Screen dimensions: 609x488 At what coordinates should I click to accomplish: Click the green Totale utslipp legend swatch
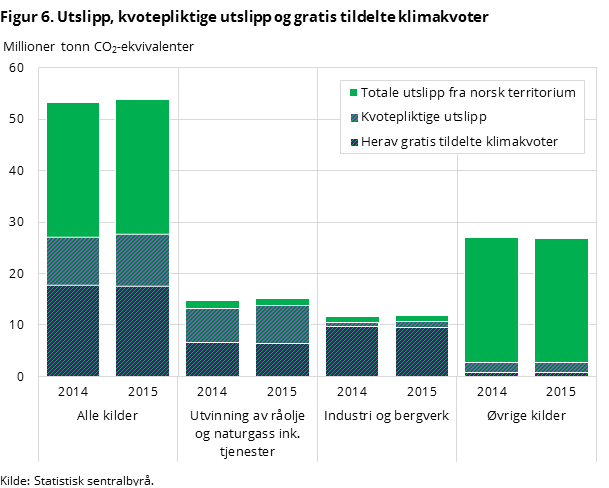click(x=353, y=93)
